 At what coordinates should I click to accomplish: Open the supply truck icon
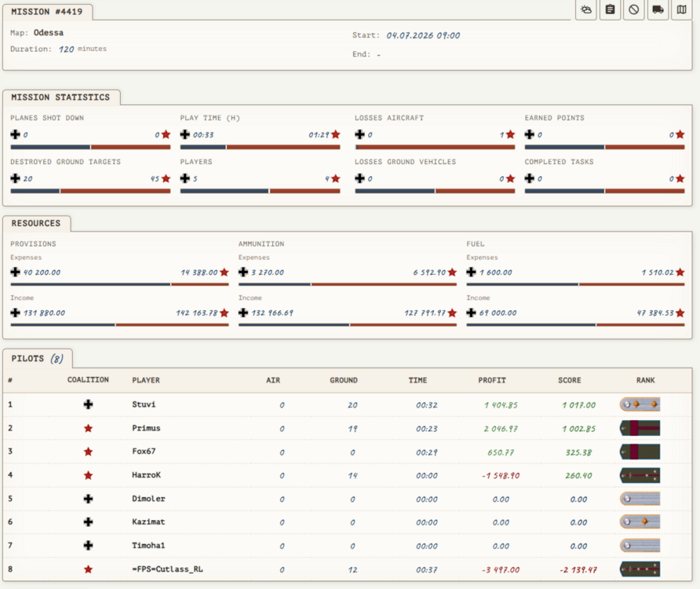(658, 9)
